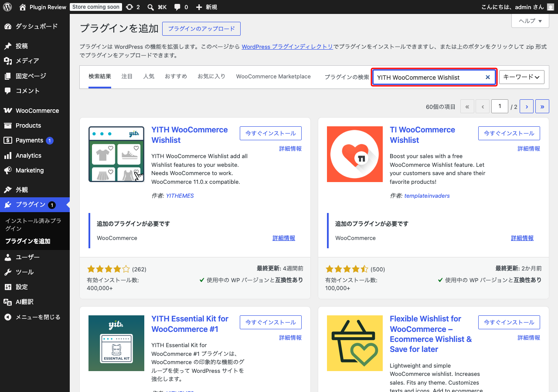Open AI翻訳 in the sidebar
558x392 pixels.
35,302
